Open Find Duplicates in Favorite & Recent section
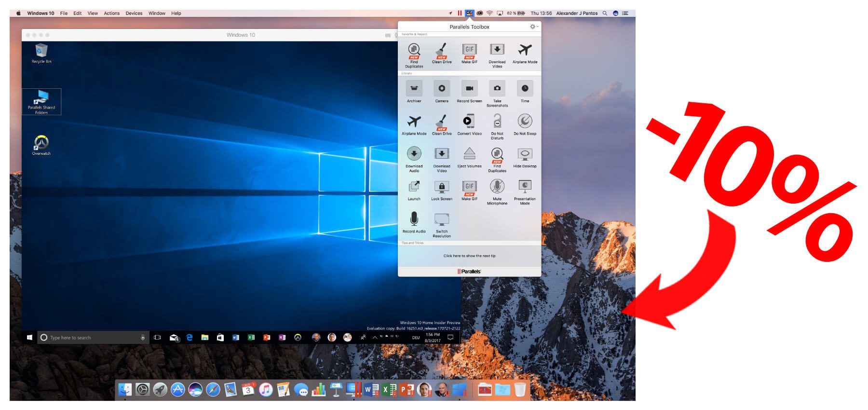The width and height of the screenshot is (868, 410). [x=414, y=55]
